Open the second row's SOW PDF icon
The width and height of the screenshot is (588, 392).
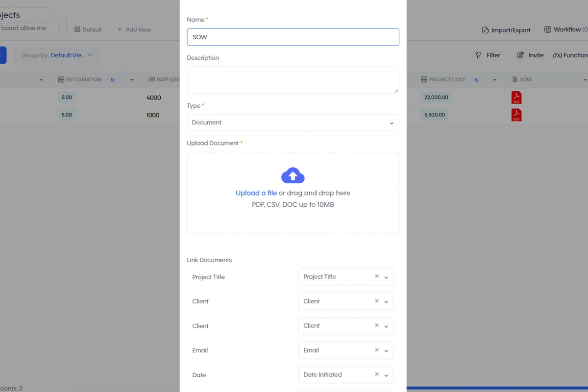click(x=516, y=115)
